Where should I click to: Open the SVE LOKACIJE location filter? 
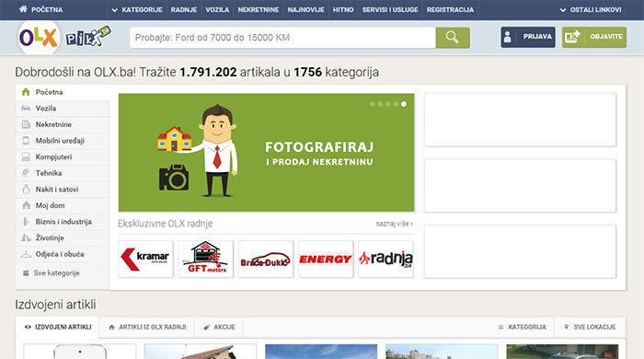click(591, 327)
